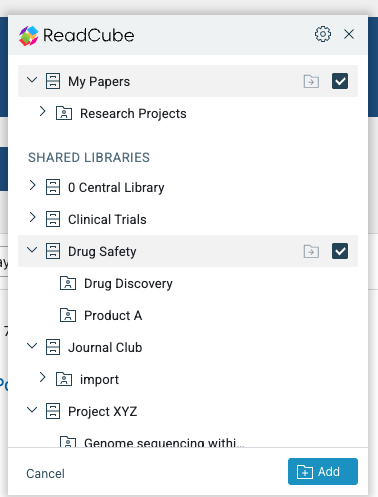Click the Cancel link
The height and width of the screenshot is (497, 378).
(x=45, y=474)
